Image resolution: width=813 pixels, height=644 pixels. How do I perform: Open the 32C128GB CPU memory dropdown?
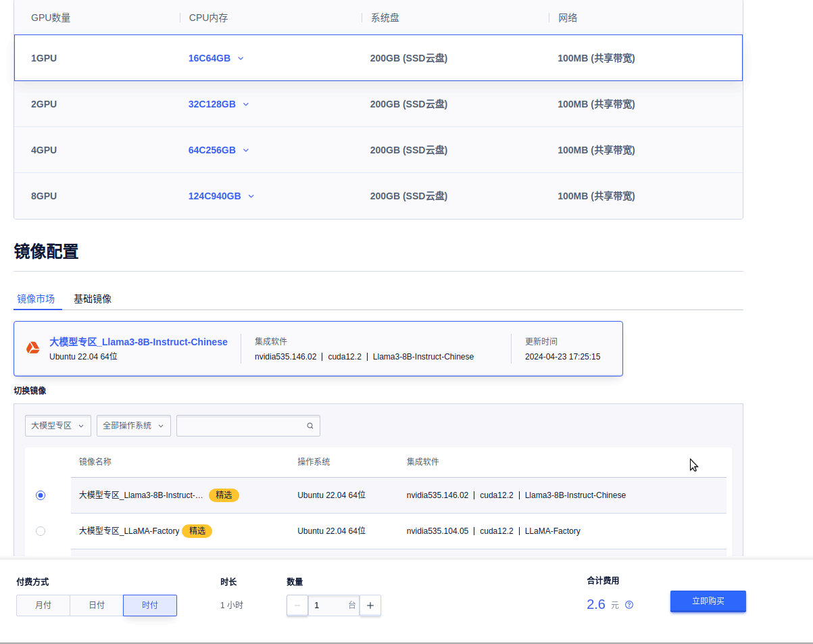point(246,104)
